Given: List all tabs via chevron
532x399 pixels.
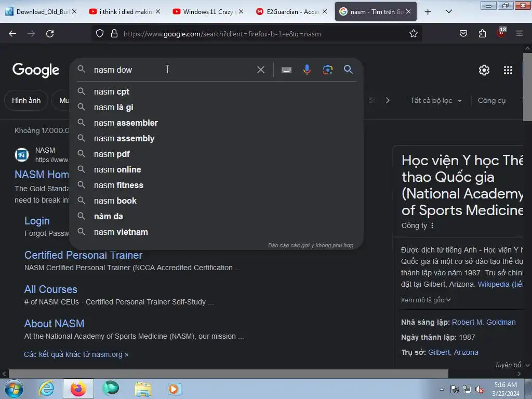Looking at the screenshot, I should (x=448, y=12).
